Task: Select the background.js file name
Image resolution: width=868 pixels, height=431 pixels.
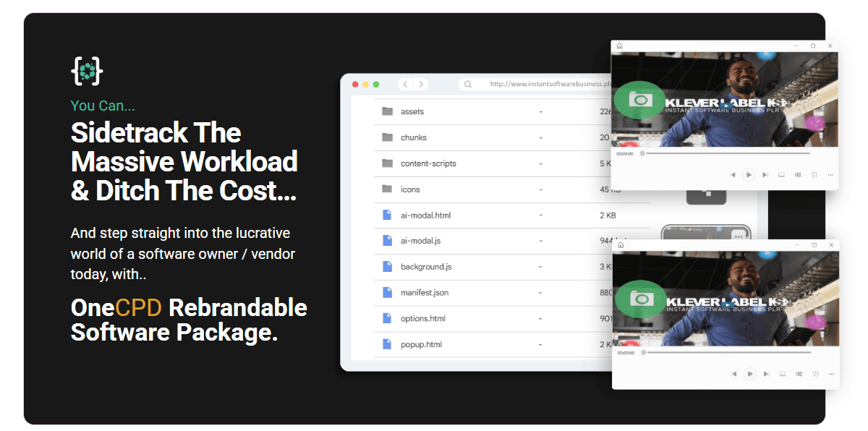Action: (x=426, y=267)
